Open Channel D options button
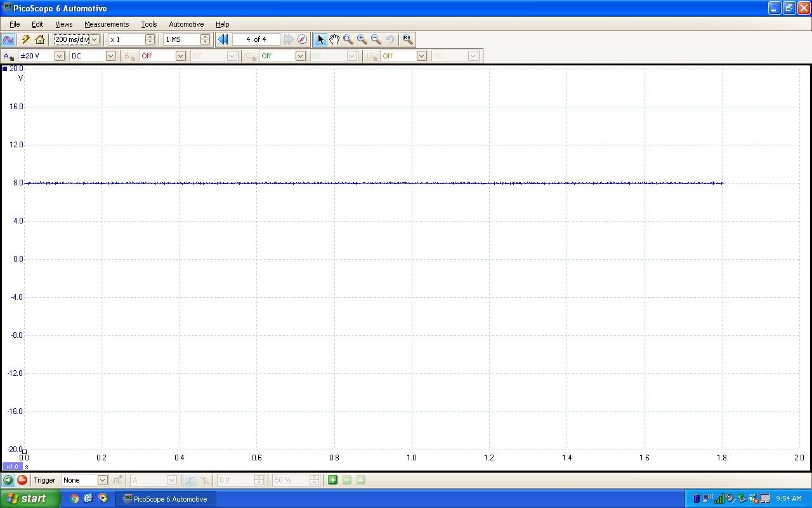This screenshot has width=812, height=508. click(372, 56)
